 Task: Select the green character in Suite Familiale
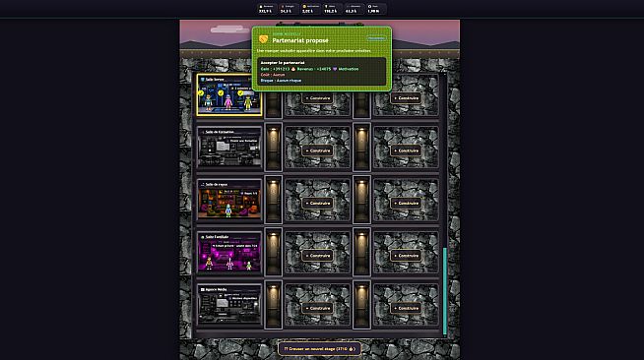(x=249, y=266)
